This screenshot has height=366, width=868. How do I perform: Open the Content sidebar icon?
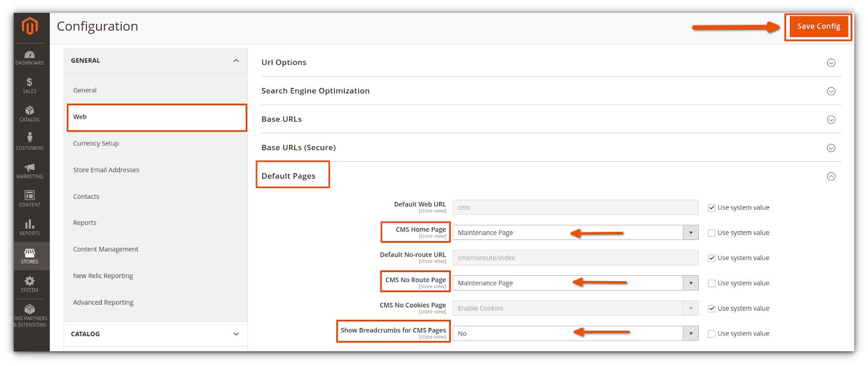point(30,199)
